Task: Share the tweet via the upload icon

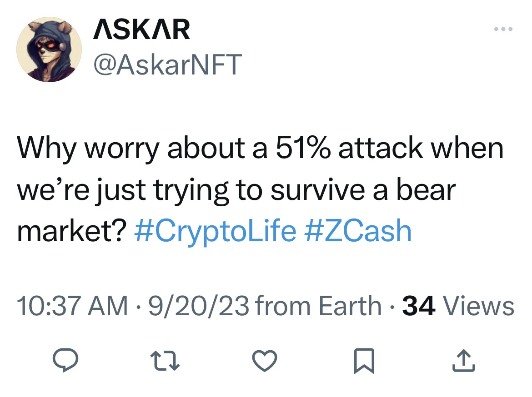Action: point(464,361)
